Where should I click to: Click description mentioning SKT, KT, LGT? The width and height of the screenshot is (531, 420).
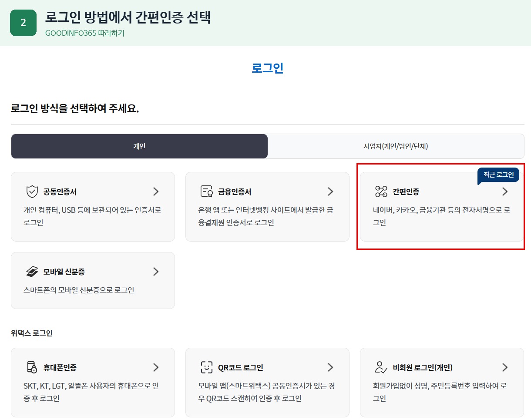(91, 392)
